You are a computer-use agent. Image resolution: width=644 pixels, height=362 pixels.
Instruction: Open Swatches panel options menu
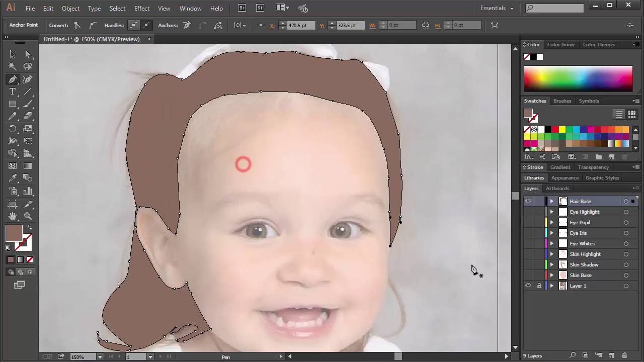click(x=635, y=101)
